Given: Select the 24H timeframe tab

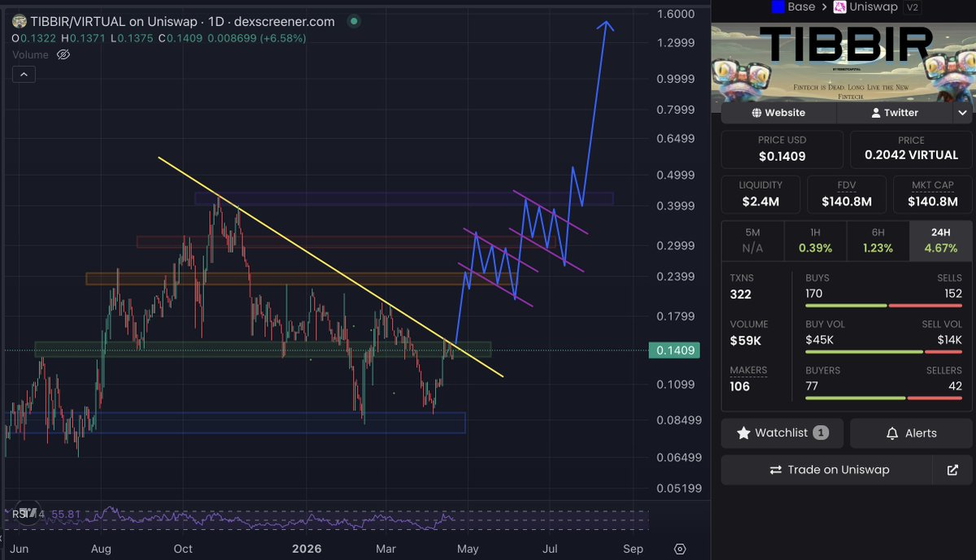Looking at the screenshot, I should (940, 241).
